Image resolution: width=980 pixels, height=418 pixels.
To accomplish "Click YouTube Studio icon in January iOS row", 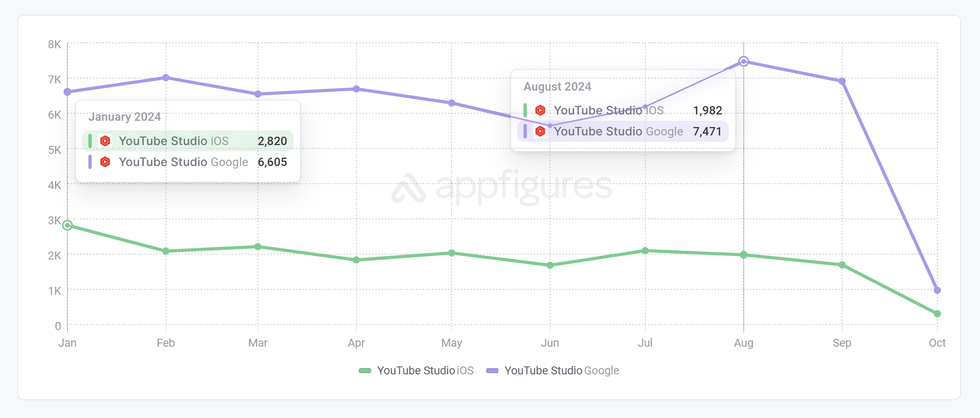I will [105, 141].
